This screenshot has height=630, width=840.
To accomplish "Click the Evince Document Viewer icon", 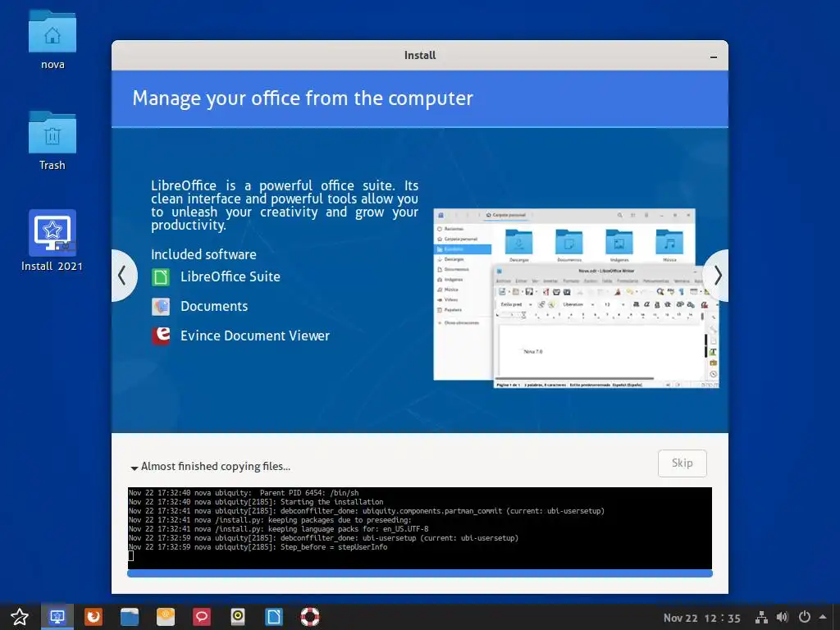I will point(161,336).
